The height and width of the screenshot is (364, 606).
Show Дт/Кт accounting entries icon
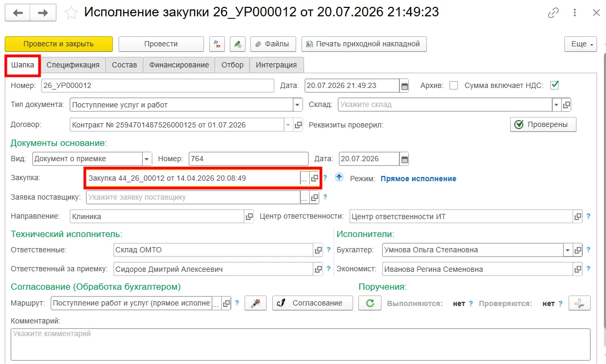(x=217, y=44)
